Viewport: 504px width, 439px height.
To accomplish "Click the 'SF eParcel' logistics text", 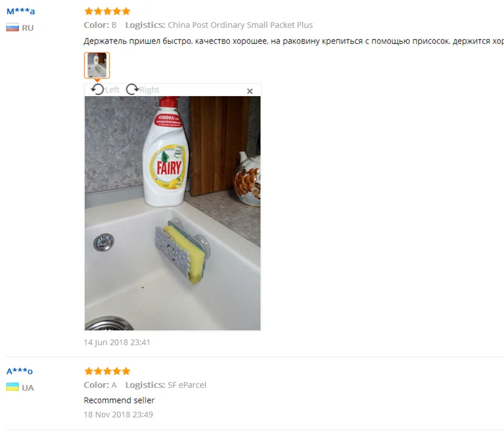I will click(x=187, y=385).
